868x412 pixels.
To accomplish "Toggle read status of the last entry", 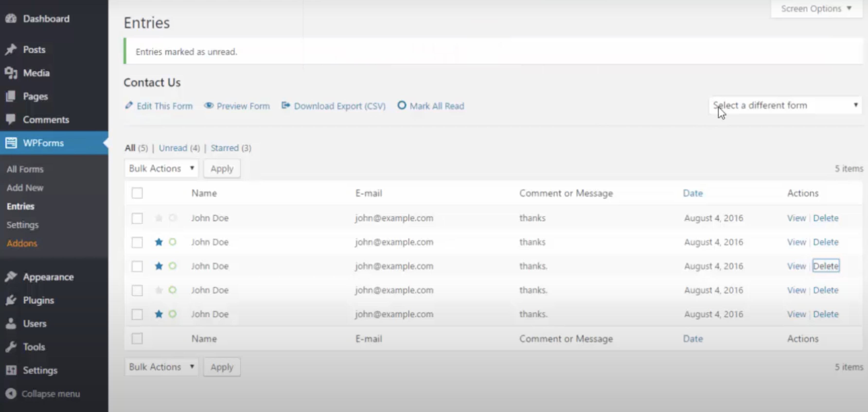I will 173,314.
